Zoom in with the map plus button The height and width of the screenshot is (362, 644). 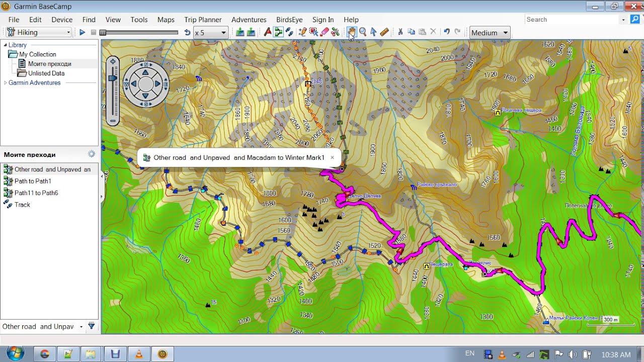113,61
